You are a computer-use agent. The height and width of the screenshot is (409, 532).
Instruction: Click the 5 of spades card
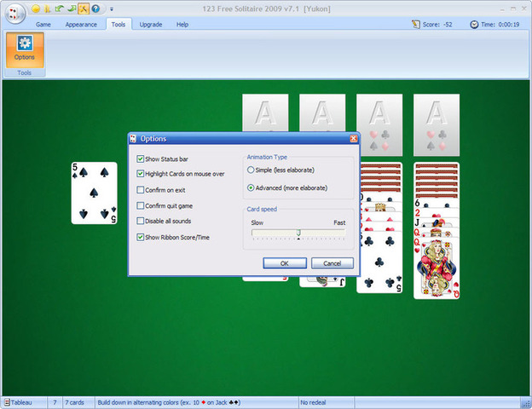pyautogui.click(x=94, y=193)
